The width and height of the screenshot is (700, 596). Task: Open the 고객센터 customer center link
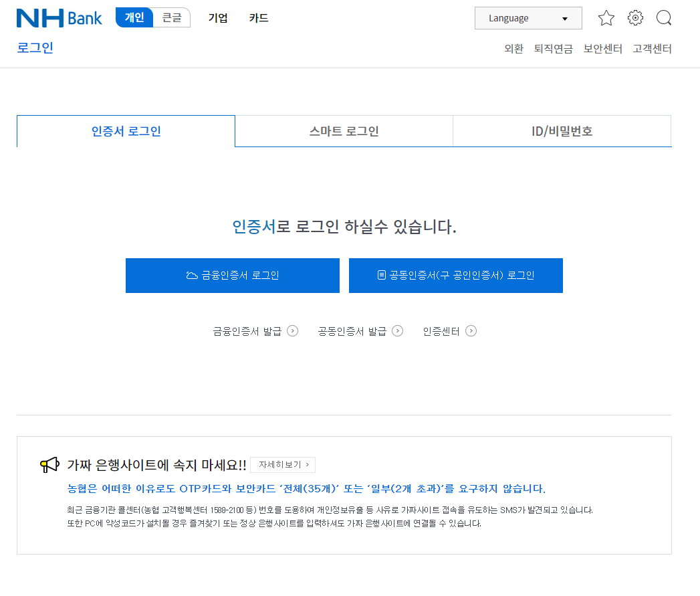652,48
